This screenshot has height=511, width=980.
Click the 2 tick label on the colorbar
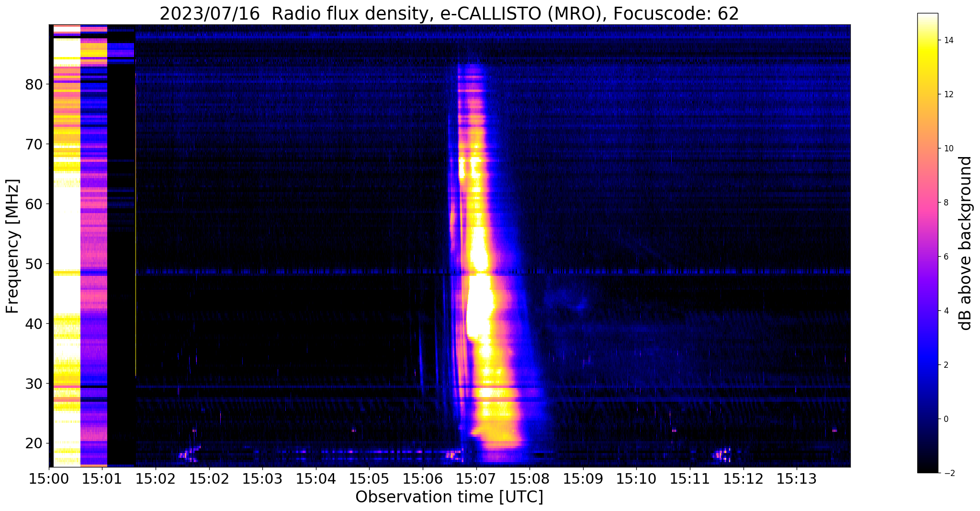[x=946, y=365]
